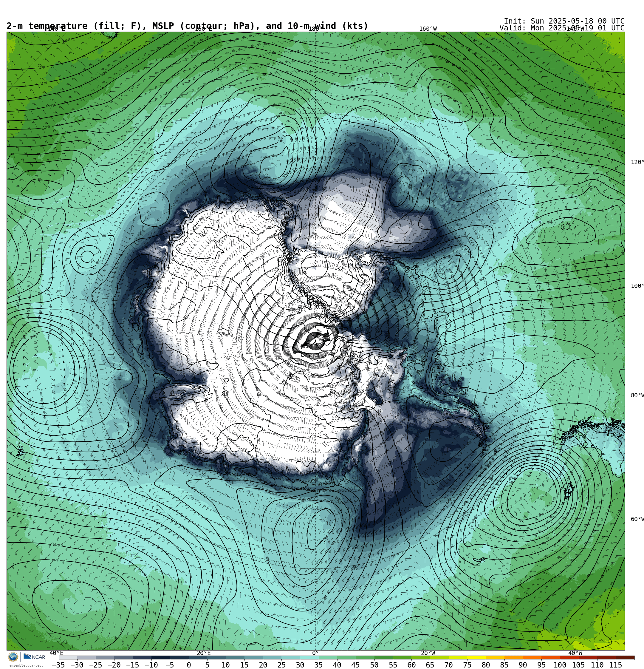Click the 50 colorbar label
This screenshot has width=644, height=669.
point(374,665)
